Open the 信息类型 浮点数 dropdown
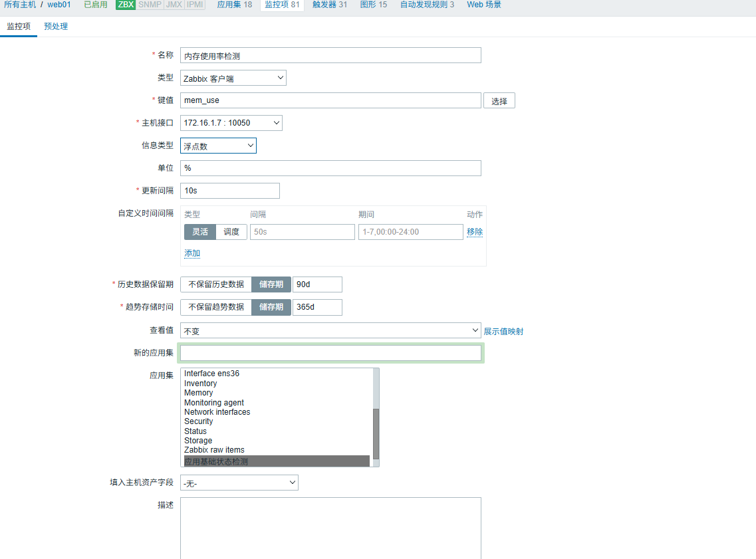Image resolution: width=756 pixels, height=559 pixels. 218,146
